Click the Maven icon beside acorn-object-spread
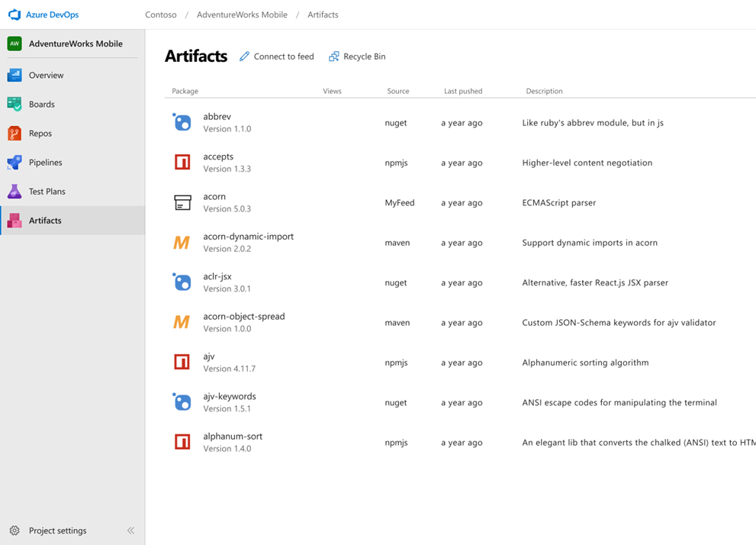This screenshot has width=756, height=545. [181, 322]
